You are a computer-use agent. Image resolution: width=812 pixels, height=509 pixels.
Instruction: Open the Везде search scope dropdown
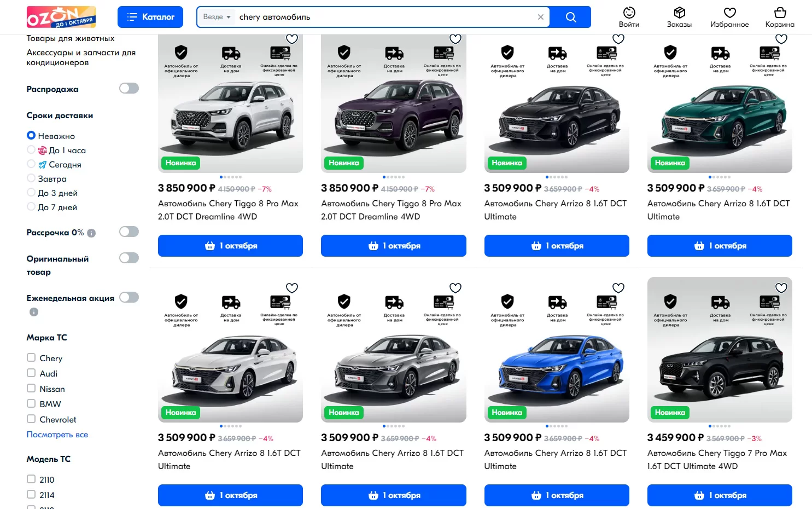[x=217, y=17]
